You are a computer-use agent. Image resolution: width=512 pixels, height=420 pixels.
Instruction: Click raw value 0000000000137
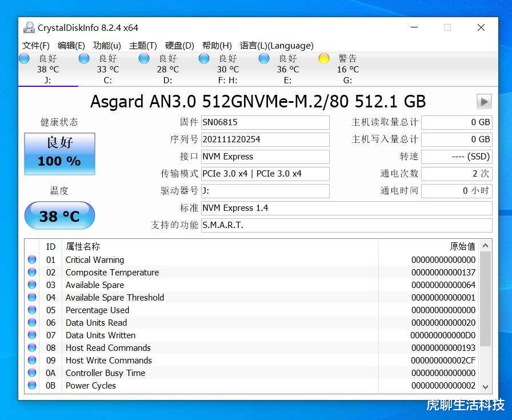[443, 273]
